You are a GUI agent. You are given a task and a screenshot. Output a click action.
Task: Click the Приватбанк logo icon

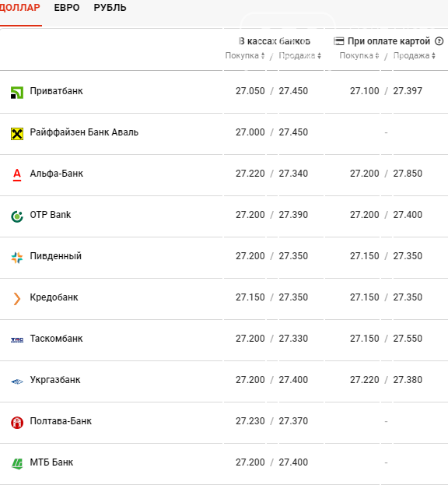[17, 93]
